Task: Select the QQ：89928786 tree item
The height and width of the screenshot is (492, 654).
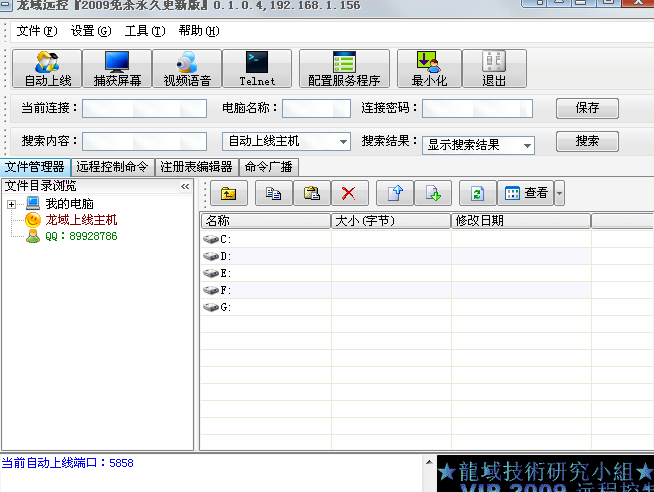Action: pyautogui.click(x=81, y=236)
